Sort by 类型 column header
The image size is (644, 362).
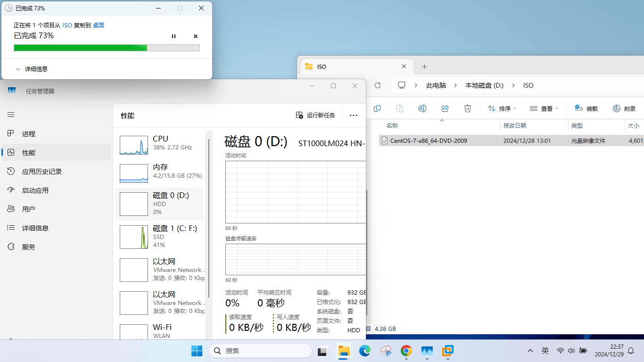pos(597,126)
